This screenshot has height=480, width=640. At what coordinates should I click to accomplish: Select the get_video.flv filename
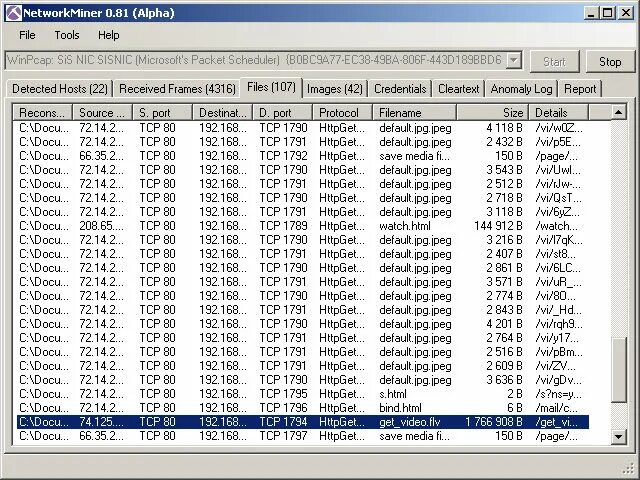coord(410,422)
